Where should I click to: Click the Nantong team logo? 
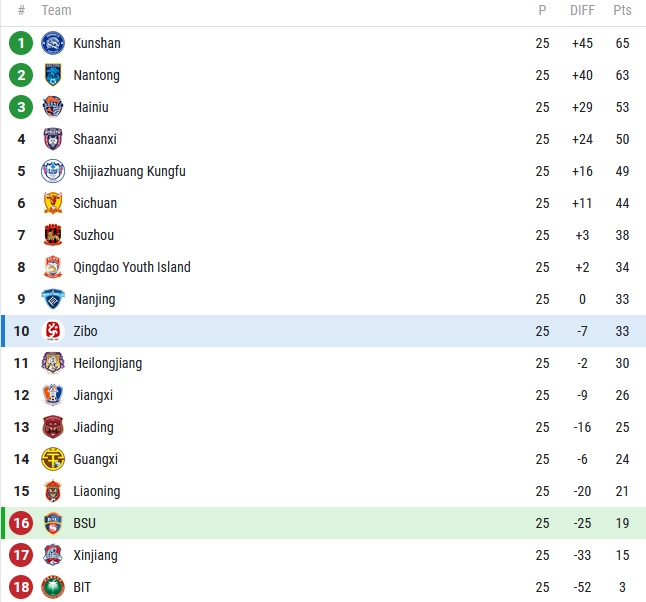pos(53,75)
